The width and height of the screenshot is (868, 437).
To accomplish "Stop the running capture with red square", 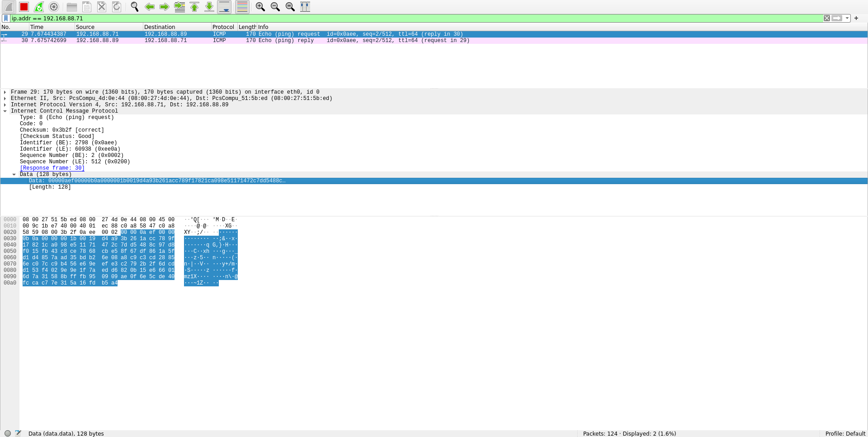I will (x=24, y=7).
